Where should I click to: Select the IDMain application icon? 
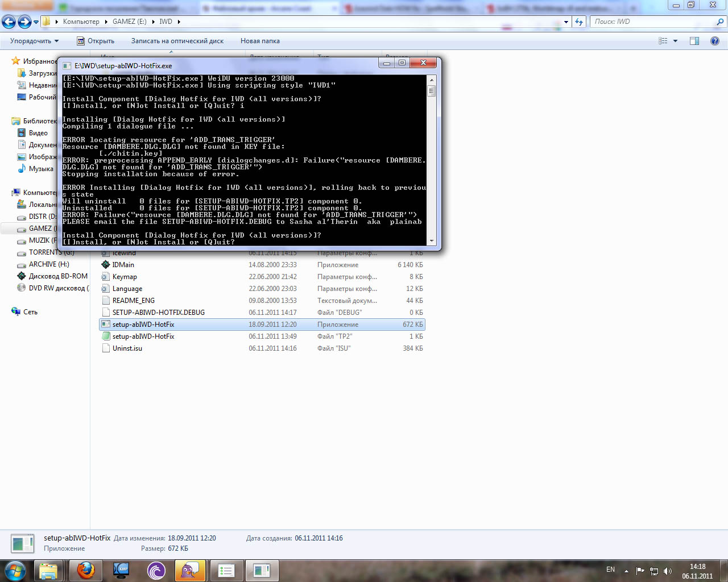(105, 264)
